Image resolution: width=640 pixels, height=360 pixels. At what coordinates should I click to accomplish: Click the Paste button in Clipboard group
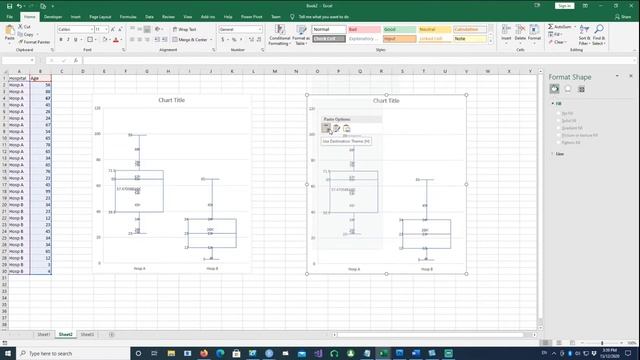tap(9, 33)
